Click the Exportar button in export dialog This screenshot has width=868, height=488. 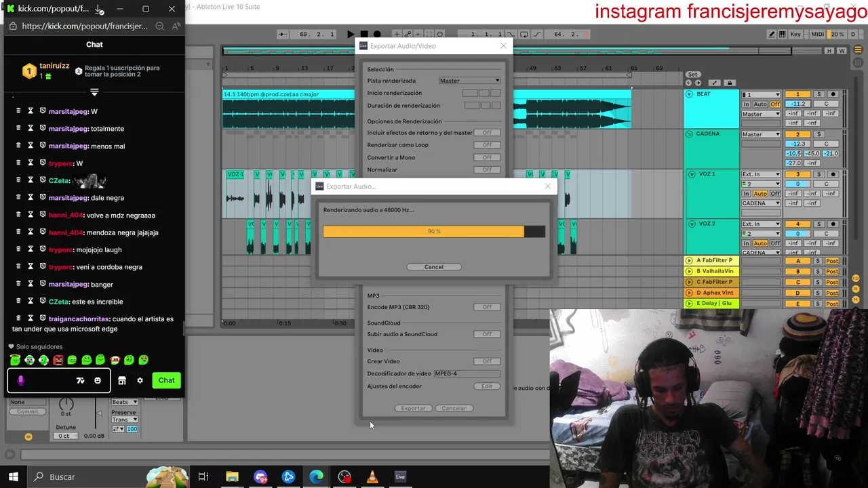413,408
